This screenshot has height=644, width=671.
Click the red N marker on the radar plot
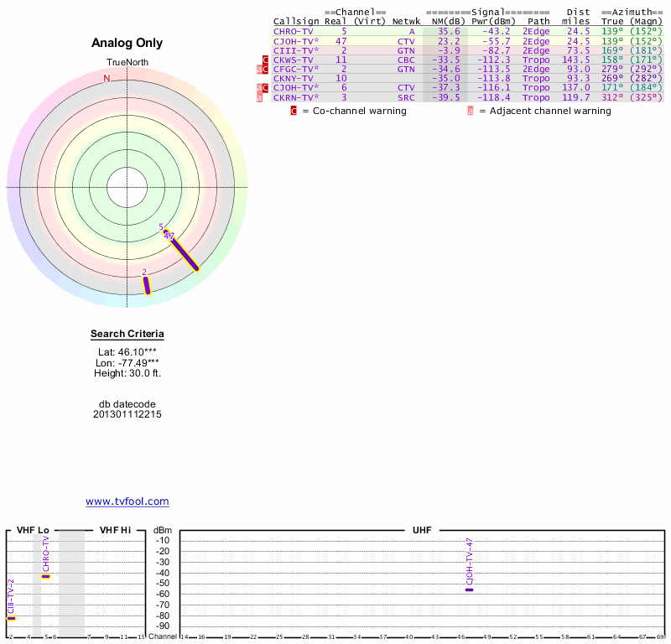click(107, 79)
